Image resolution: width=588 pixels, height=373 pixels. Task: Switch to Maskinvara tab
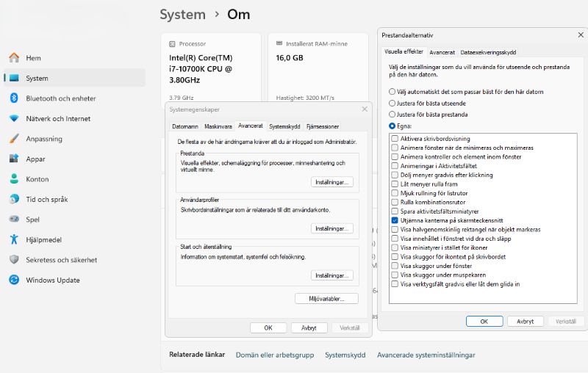(x=218, y=126)
